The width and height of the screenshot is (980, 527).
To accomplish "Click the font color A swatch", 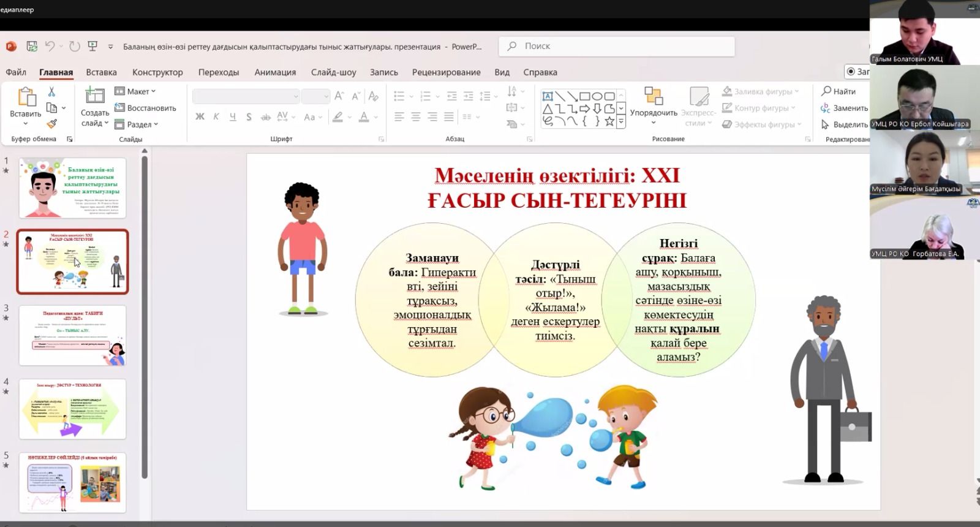I will 364,116.
